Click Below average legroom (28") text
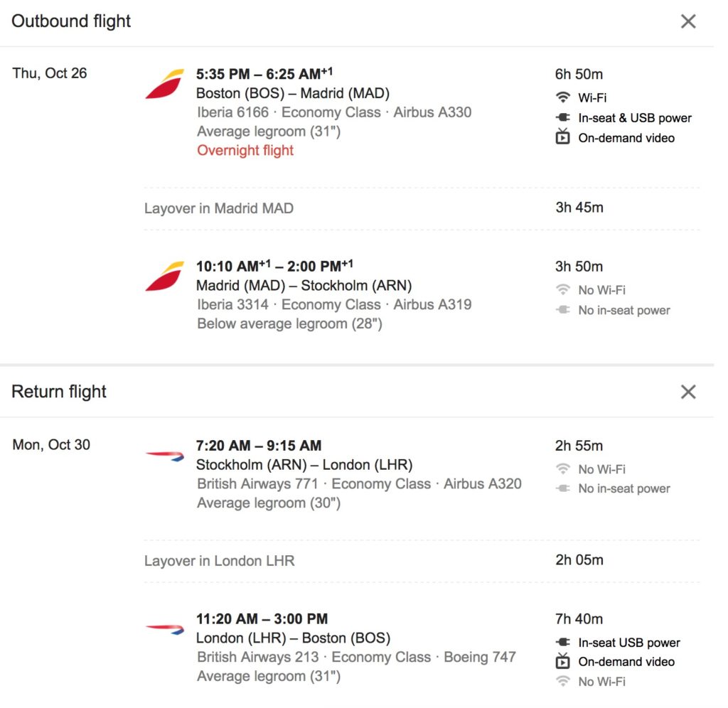This screenshot has width=728, height=708. coord(289,323)
